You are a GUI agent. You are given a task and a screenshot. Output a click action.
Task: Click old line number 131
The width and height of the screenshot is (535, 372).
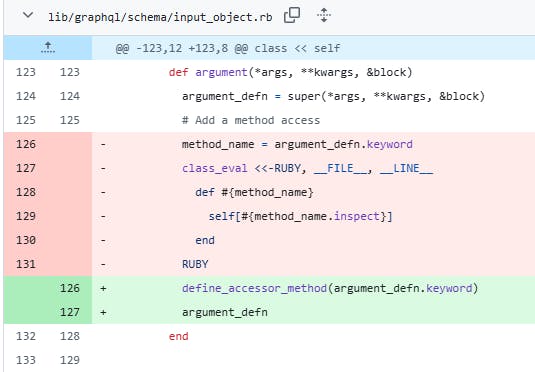pyautogui.click(x=26, y=264)
